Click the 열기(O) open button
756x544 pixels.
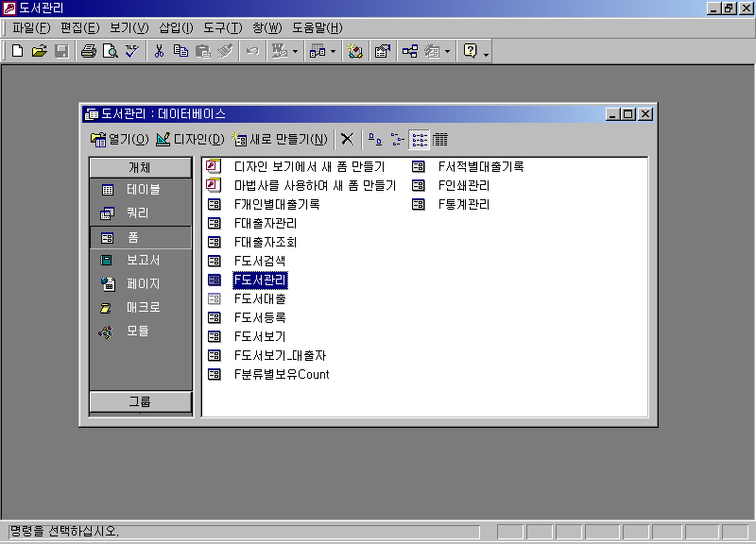tap(120, 140)
